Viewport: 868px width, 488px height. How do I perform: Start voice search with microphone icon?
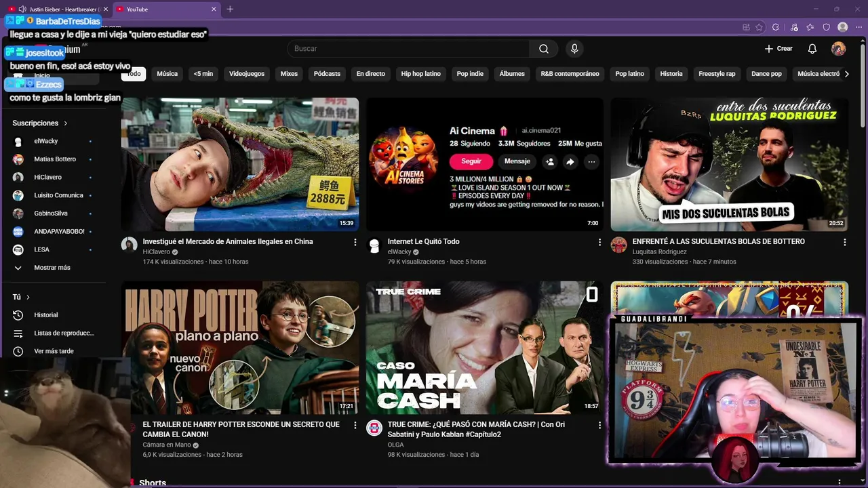pos(574,49)
